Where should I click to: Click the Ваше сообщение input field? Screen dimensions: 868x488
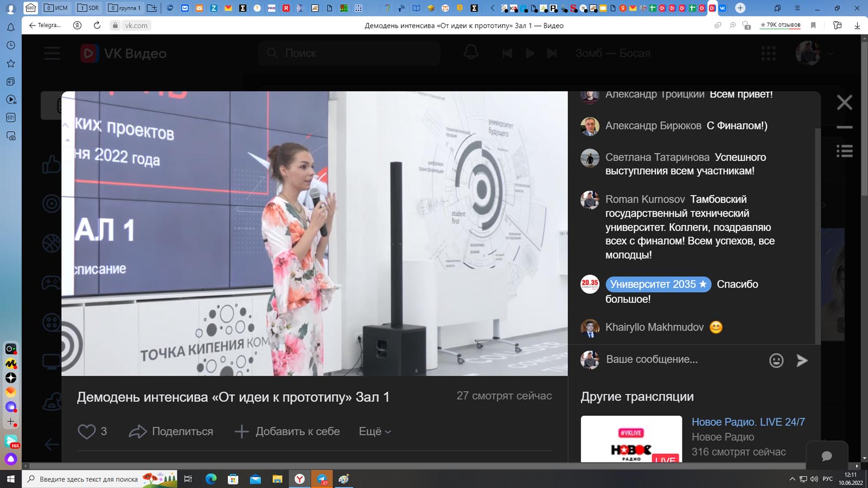(682, 359)
